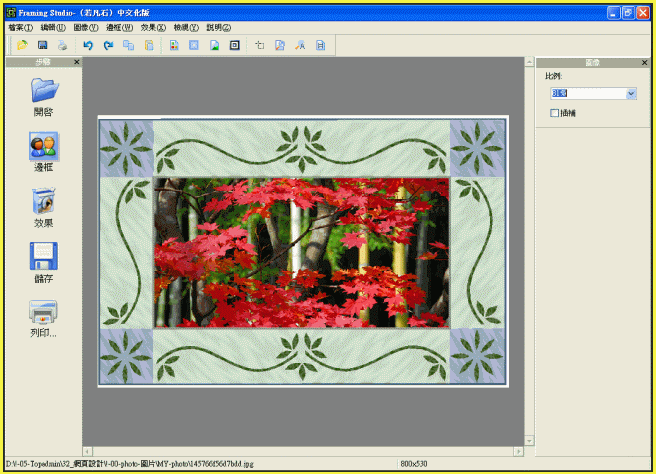Close the 圖像 panel on the right
This screenshot has height=474, width=656.
coord(644,63)
